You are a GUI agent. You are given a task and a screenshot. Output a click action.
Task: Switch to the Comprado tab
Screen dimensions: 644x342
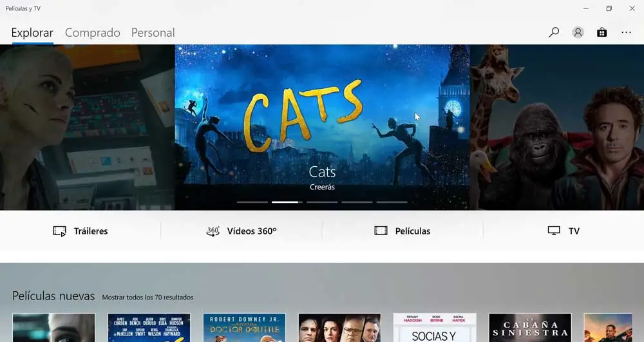click(92, 33)
